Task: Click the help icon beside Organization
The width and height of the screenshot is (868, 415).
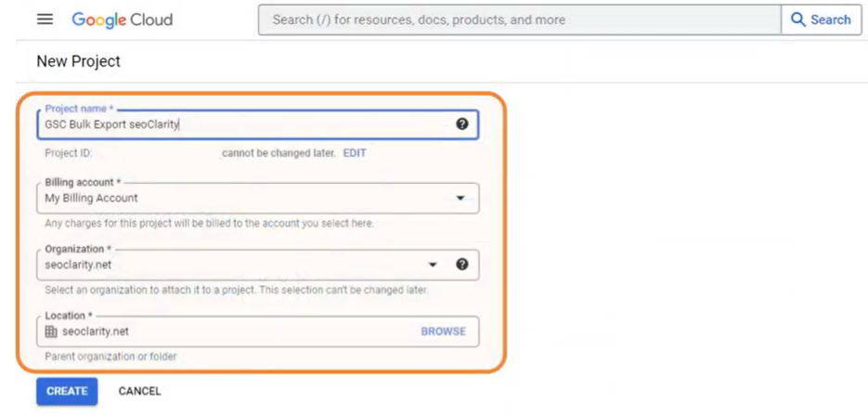Action: [462, 265]
